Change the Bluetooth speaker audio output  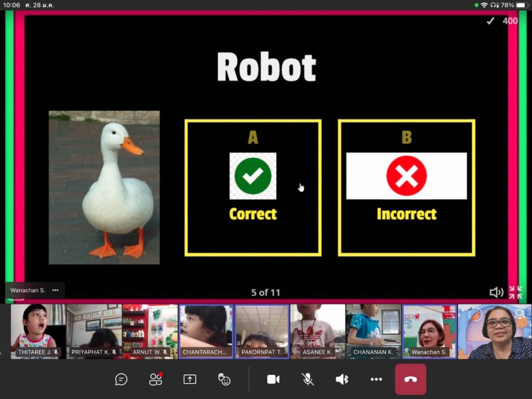click(342, 379)
